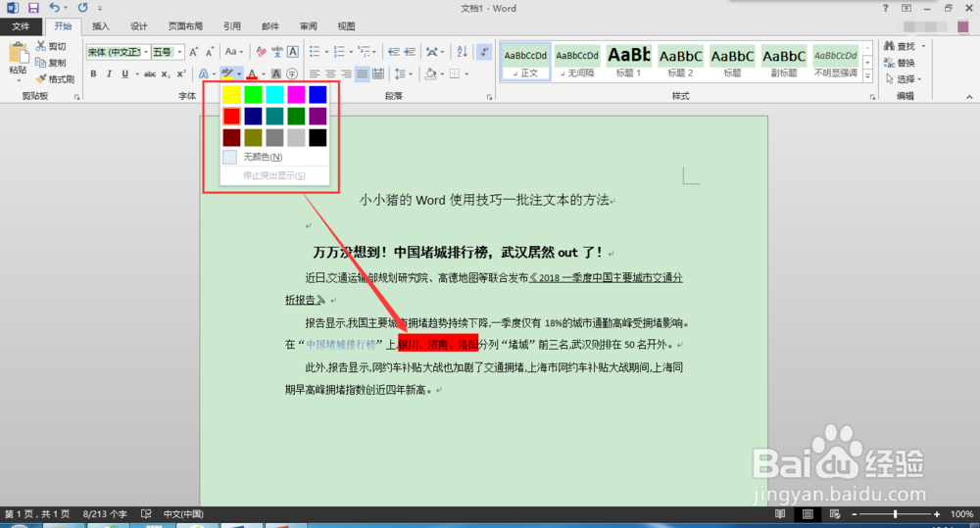Open the 文件 tab
The height and width of the screenshot is (528, 980).
[x=21, y=26]
